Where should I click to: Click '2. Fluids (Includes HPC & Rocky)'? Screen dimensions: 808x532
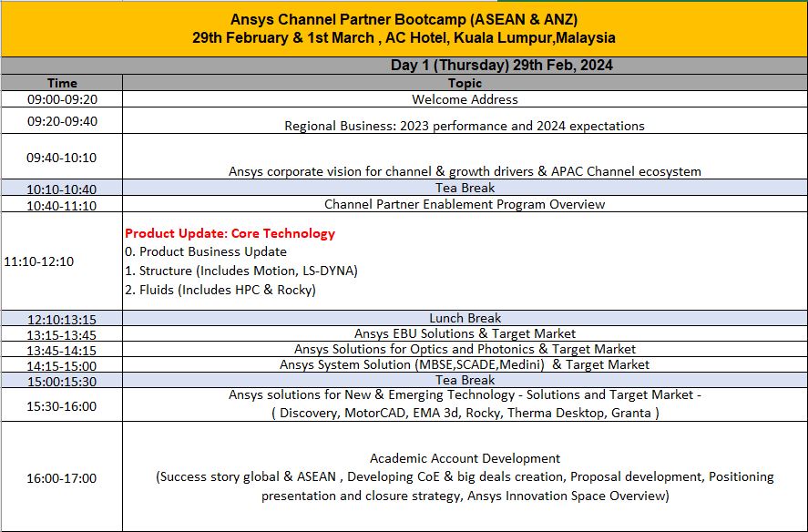[220, 290]
